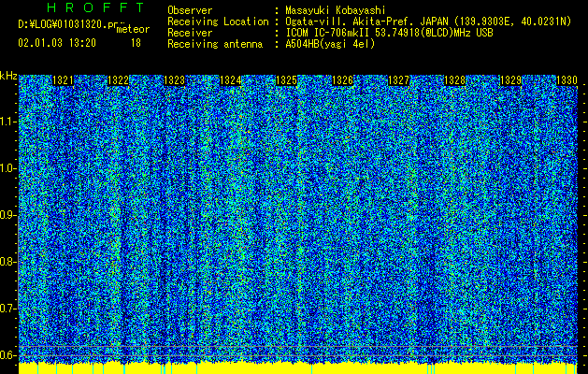Click the 0.7 kHz axis tick label
Image resolution: width=588 pixels, height=374 pixels.
point(7,309)
